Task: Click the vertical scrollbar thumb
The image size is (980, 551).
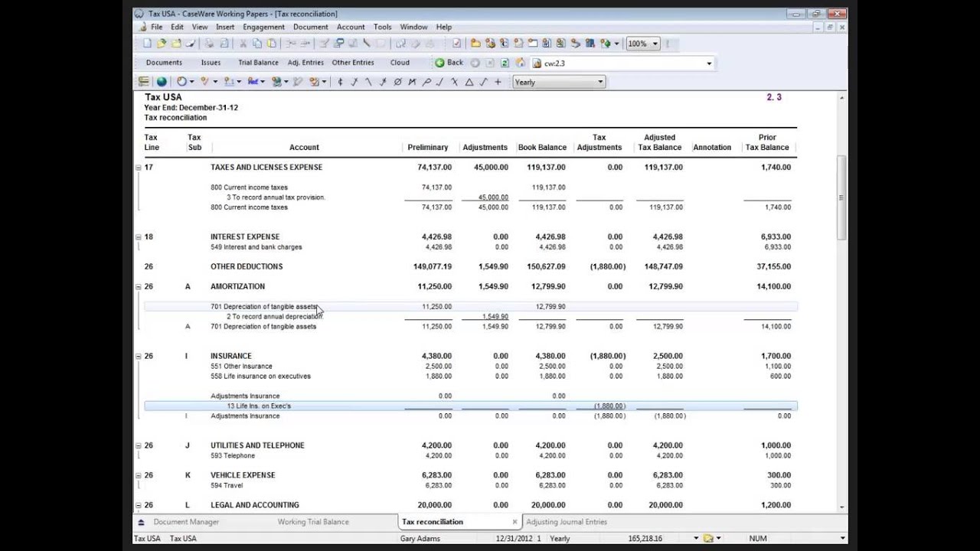Action: tap(842, 197)
